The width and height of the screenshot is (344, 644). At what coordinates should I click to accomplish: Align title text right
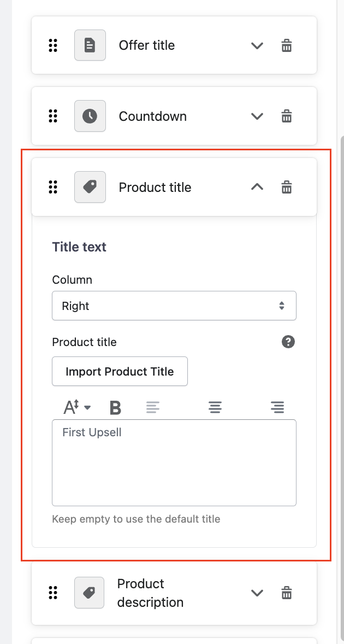pos(277,407)
